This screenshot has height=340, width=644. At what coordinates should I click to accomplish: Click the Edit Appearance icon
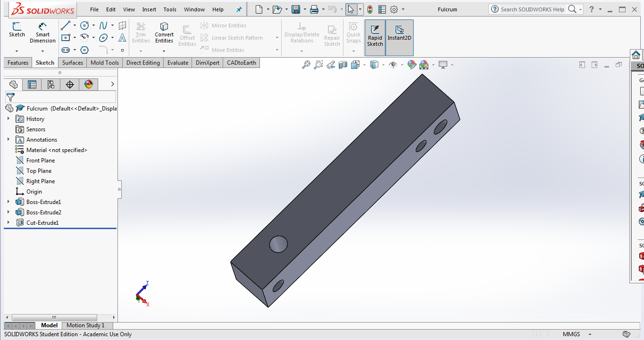[x=411, y=65]
